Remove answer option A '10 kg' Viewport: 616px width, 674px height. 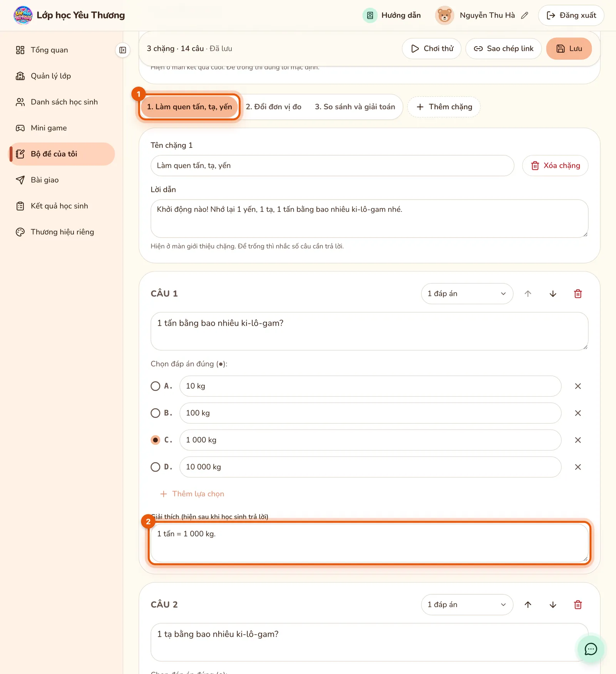point(578,386)
